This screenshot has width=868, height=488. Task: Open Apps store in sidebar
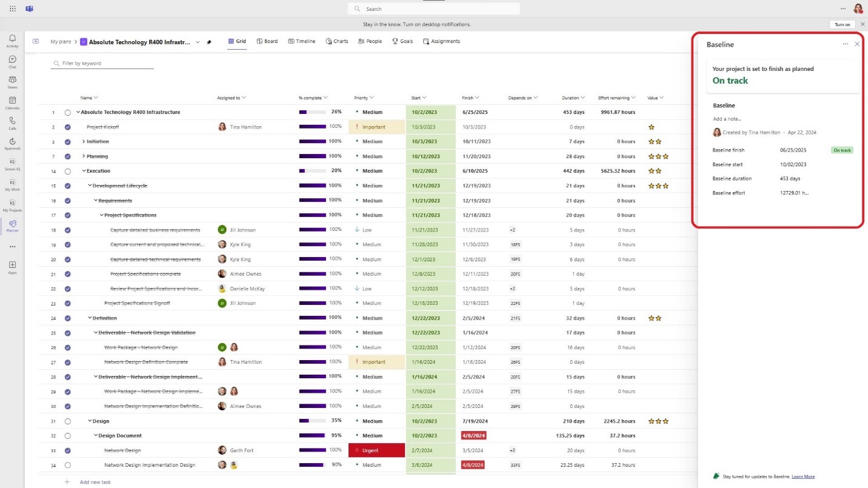coord(12,267)
